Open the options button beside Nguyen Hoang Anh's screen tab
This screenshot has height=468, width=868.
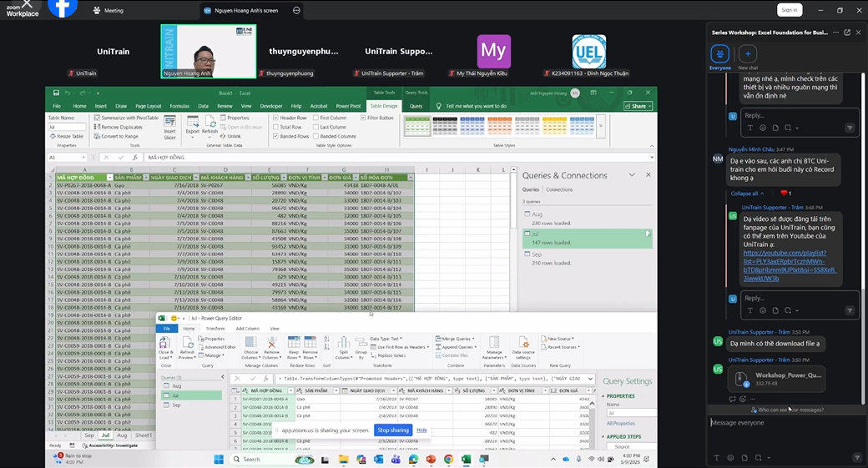(x=297, y=11)
